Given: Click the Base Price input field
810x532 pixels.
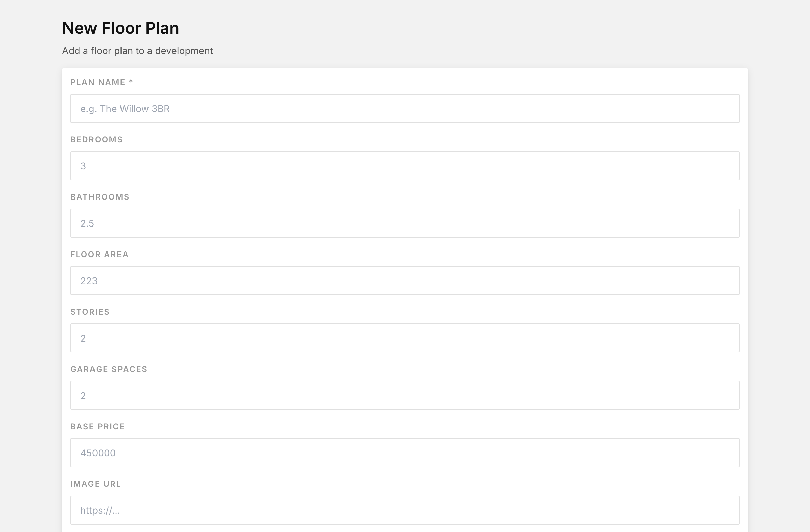Looking at the screenshot, I should point(405,453).
